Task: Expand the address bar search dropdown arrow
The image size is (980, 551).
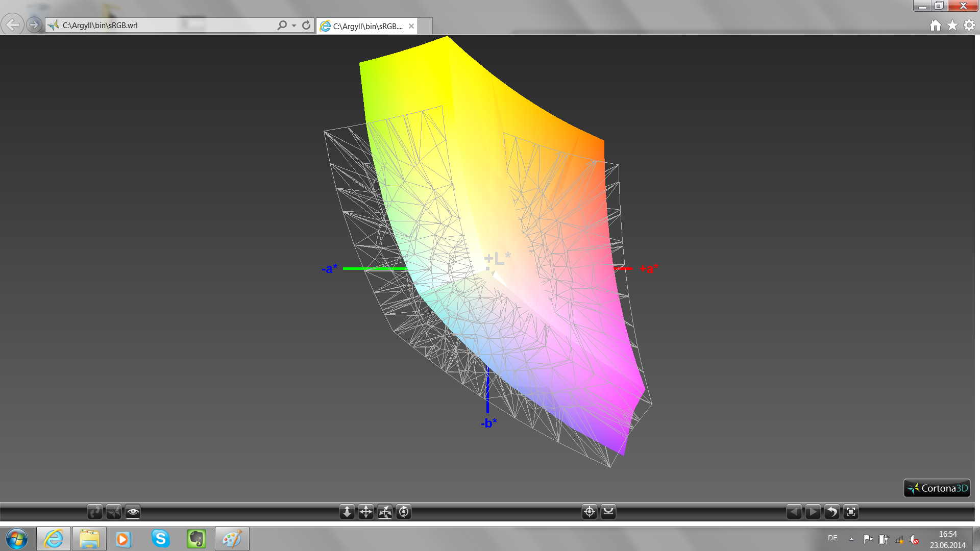Action: (x=294, y=26)
